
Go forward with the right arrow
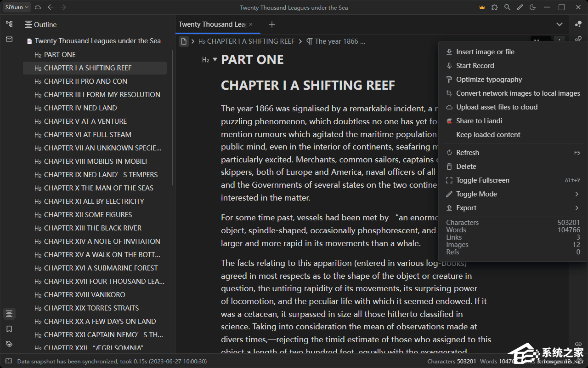(x=63, y=7)
